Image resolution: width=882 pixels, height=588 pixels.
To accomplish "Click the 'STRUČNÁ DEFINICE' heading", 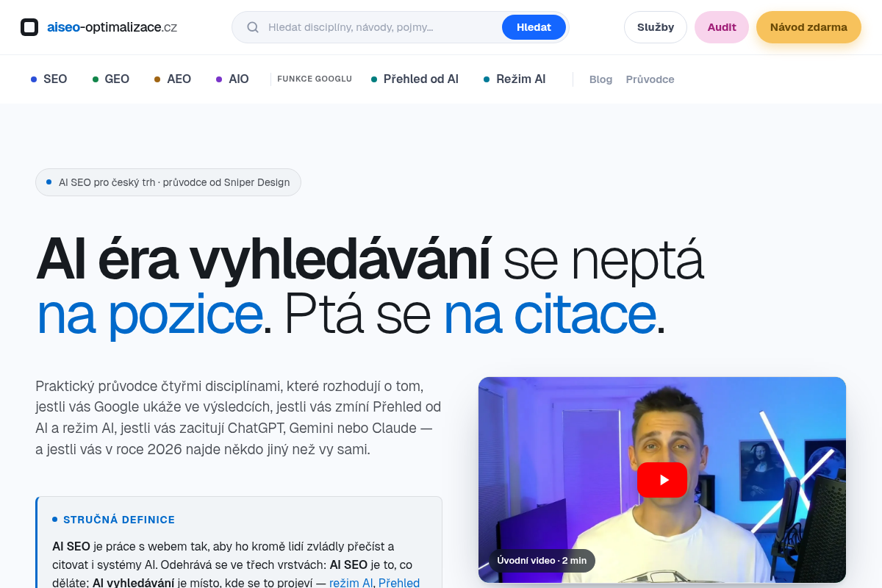I will pos(119,520).
